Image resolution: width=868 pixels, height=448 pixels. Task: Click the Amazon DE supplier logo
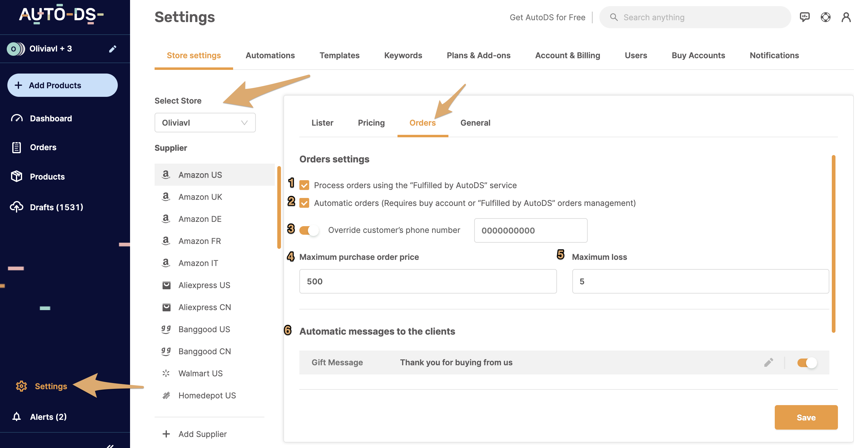pos(166,219)
